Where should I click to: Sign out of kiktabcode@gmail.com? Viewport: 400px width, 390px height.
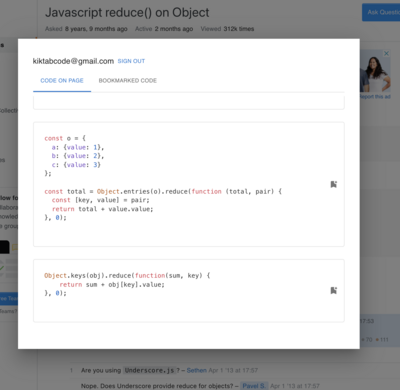click(x=131, y=61)
